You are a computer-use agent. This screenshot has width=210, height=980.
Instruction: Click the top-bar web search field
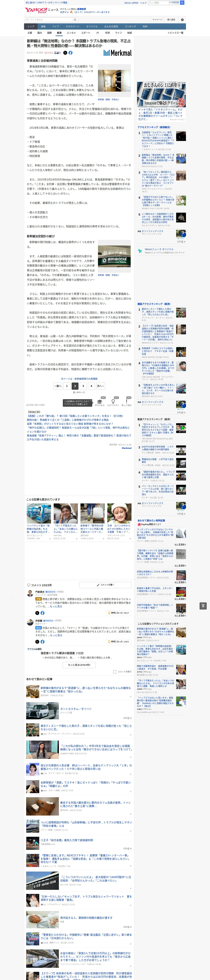click(x=158, y=3)
